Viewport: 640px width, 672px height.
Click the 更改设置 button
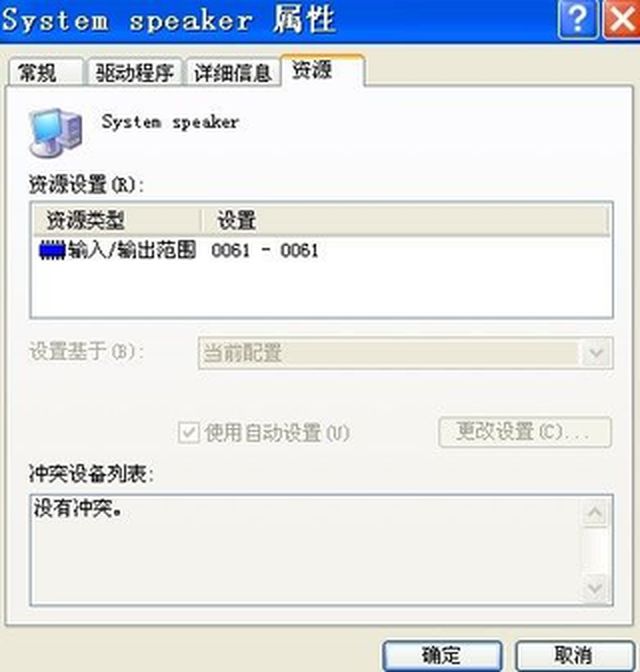[525, 432]
